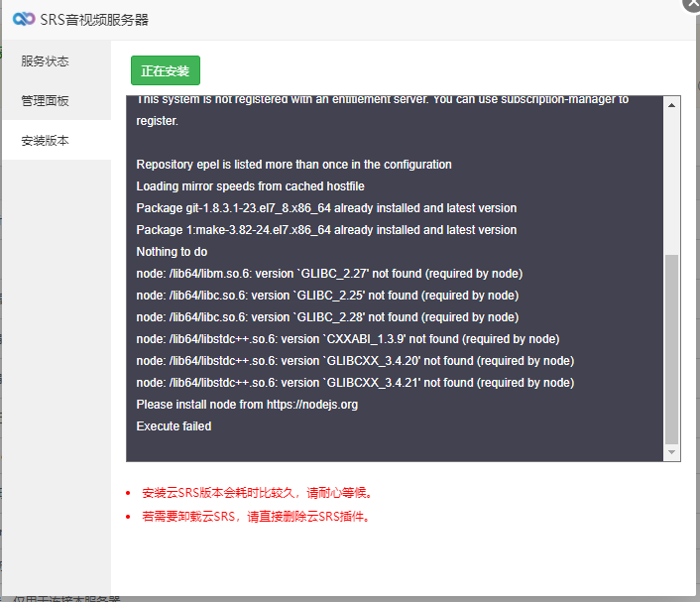The width and height of the screenshot is (700, 602).
Task: Switch to the 管理面板 tab
Action: coord(45,101)
